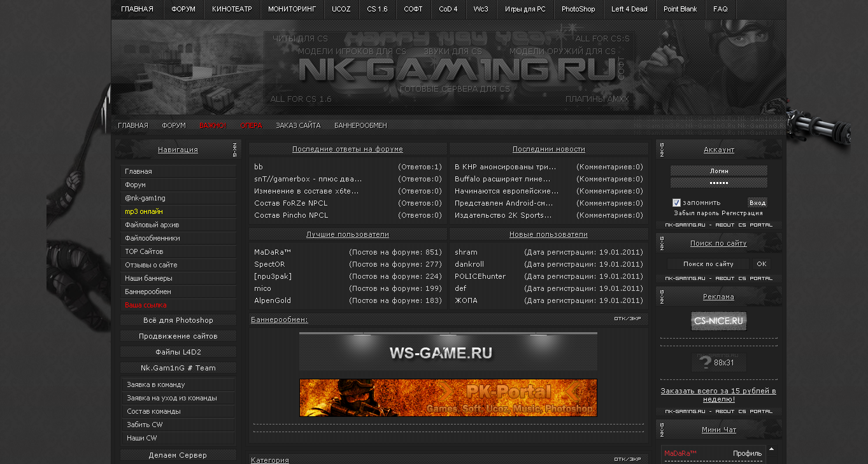
Task: Open the PhotoShop tab in the top menu
Action: coord(578,9)
